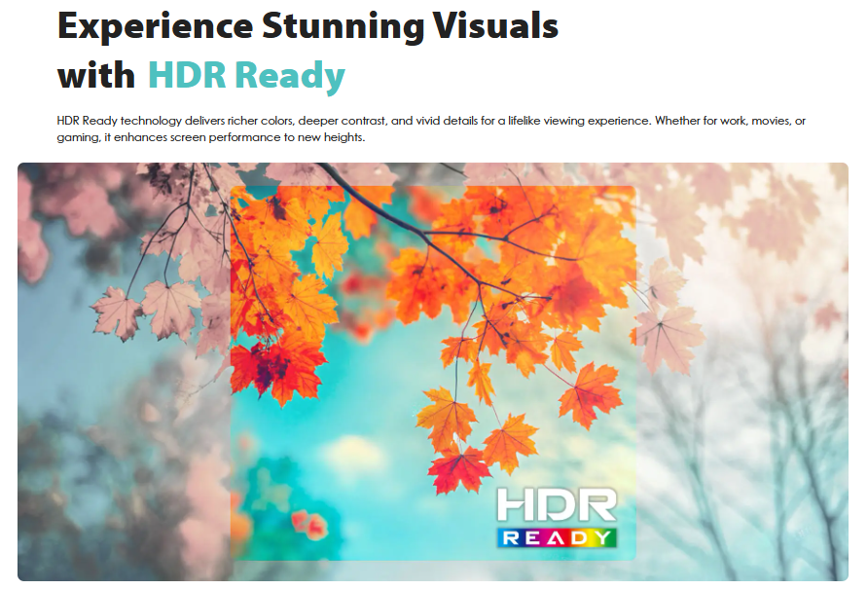The height and width of the screenshot is (589, 868).
Task: Click the word "Visuals" in the headline
Action: (x=500, y=25)
